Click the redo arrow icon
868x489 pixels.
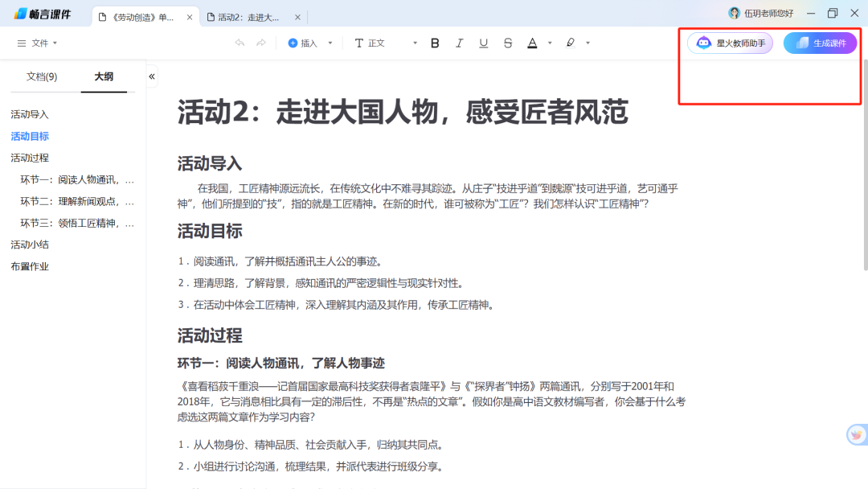point(261,43)
